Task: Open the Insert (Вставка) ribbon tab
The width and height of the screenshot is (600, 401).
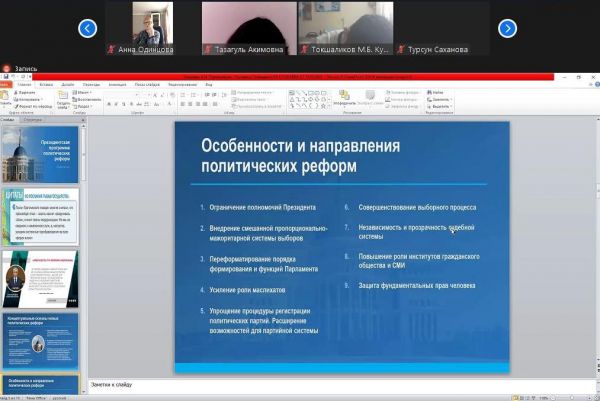Action: pyautogui.click(x=46, y=85)
